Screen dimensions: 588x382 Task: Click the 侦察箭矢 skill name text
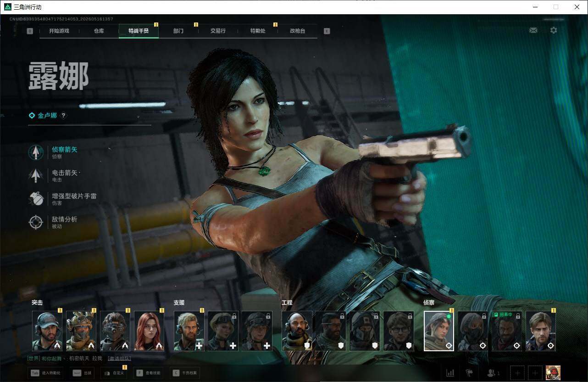click(64, 149)
